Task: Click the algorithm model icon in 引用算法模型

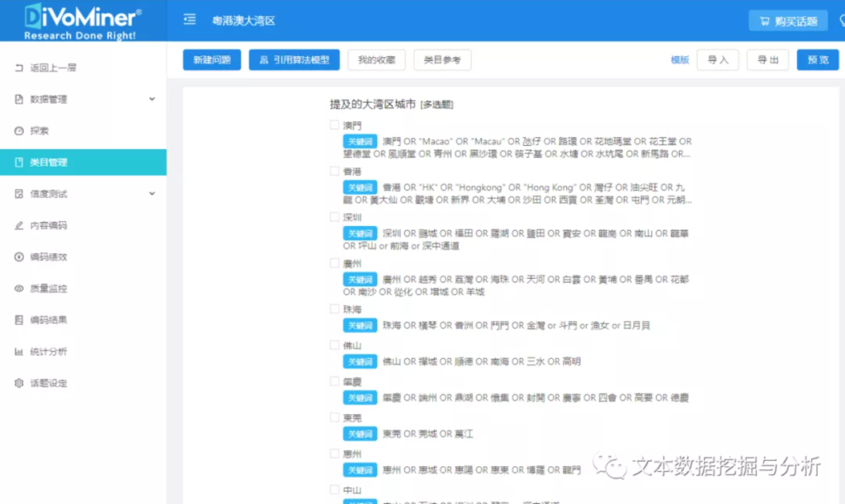Action: pyautogui.click(x=263, y=59)
